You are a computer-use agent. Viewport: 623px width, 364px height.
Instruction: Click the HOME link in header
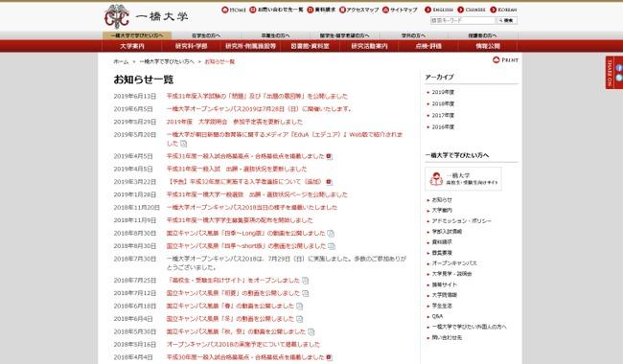[234, 10]
